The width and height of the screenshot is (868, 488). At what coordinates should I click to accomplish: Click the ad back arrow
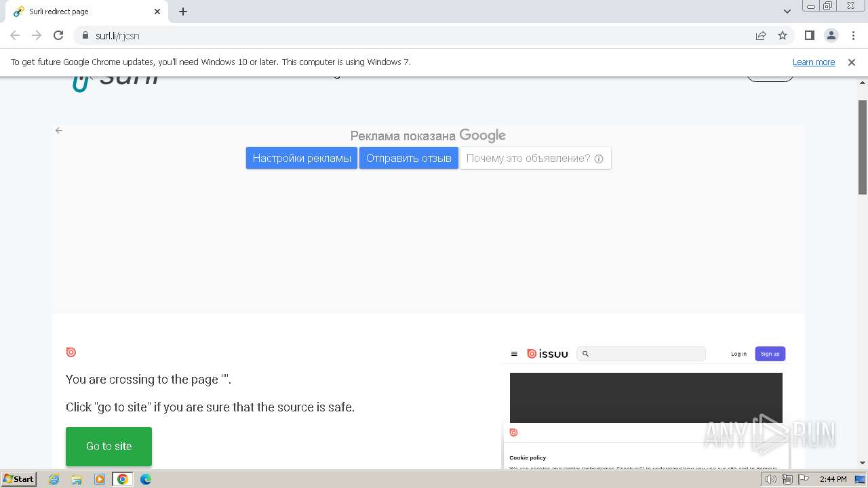tap(59, 130)
